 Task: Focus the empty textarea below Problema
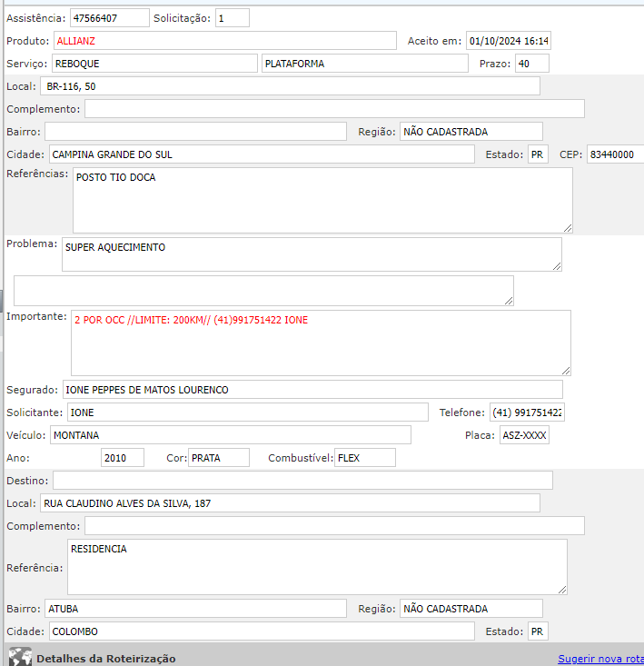pyautogui.click(x=263, y=291)
